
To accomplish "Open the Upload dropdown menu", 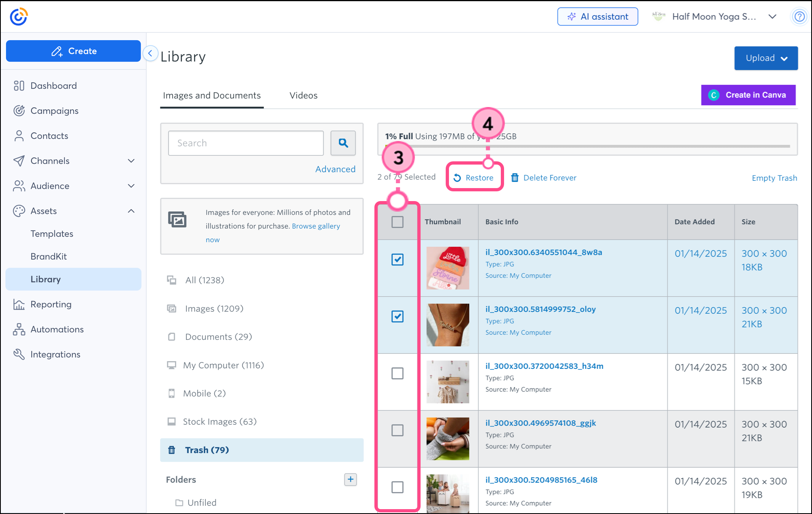I will point(766,58).
